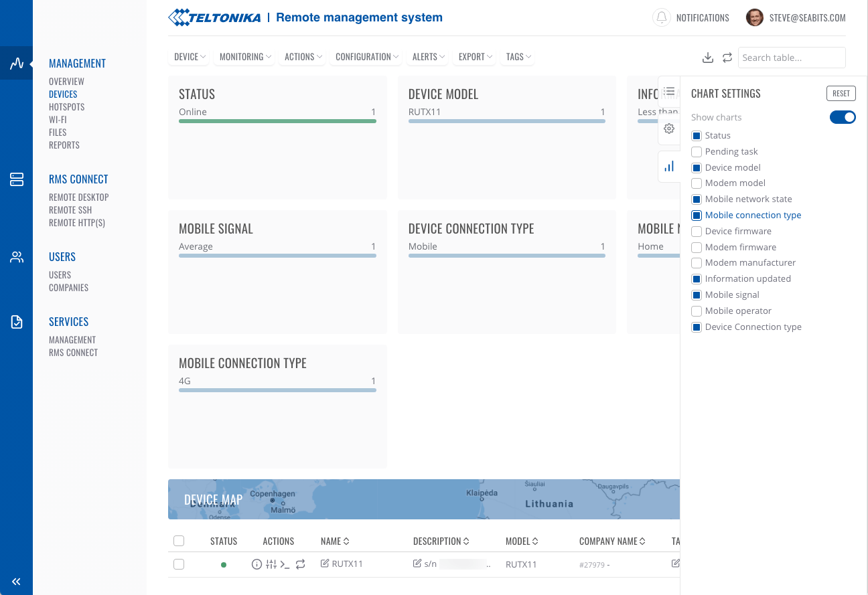The image size is (868, 595).
Task: Open the Configuration dropdown menu
Action: (x=367, y=57)
